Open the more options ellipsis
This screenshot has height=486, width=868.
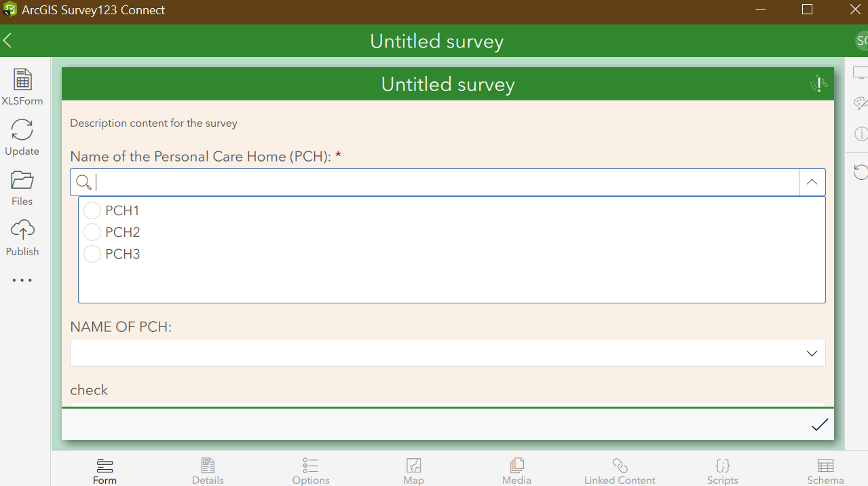[x=22, y=280]
